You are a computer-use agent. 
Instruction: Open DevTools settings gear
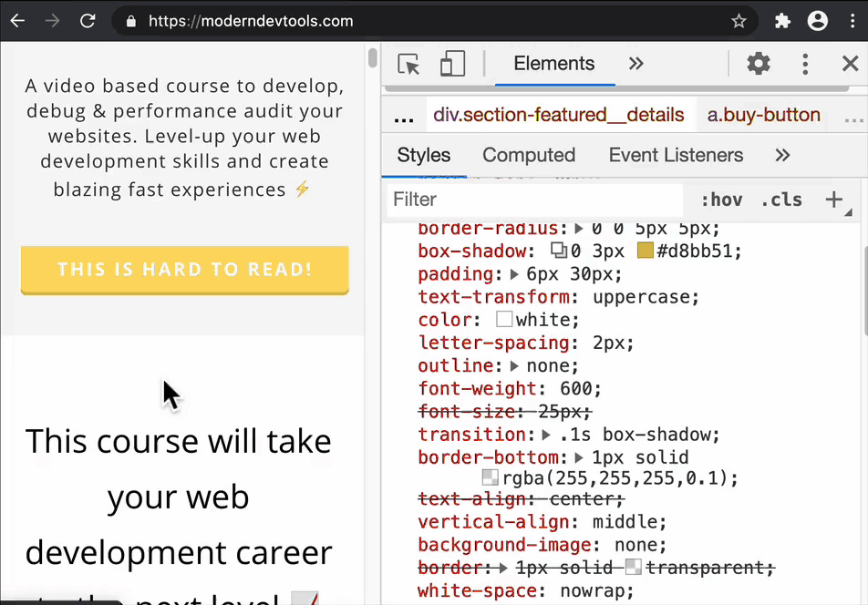tap(759, 64)
